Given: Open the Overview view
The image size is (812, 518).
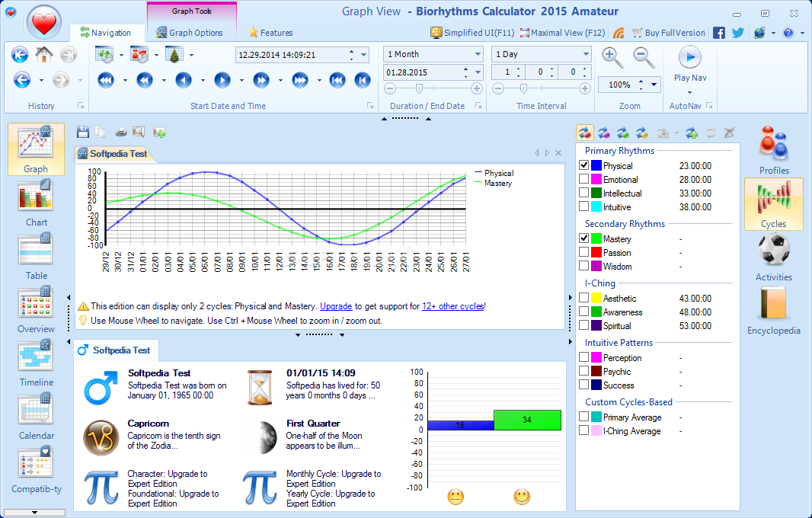Looking at the screenshot, I should coord(36,310).
